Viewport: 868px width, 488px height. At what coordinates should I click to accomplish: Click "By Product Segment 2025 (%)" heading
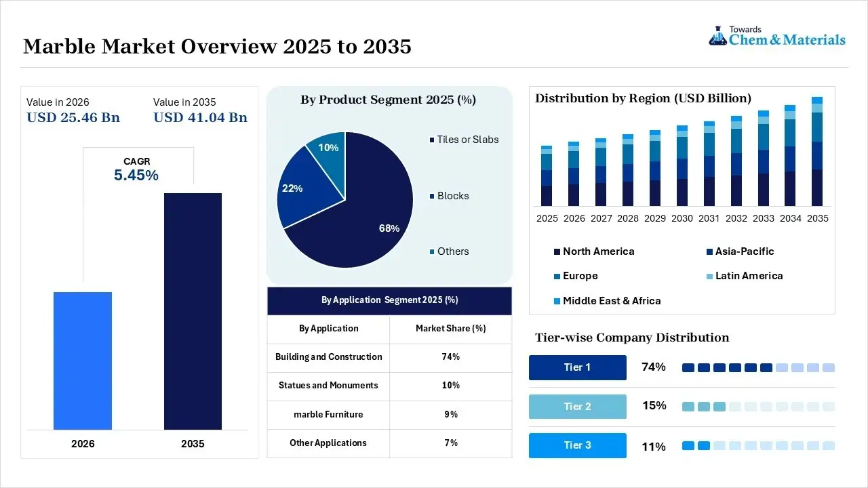coord(389,100)
